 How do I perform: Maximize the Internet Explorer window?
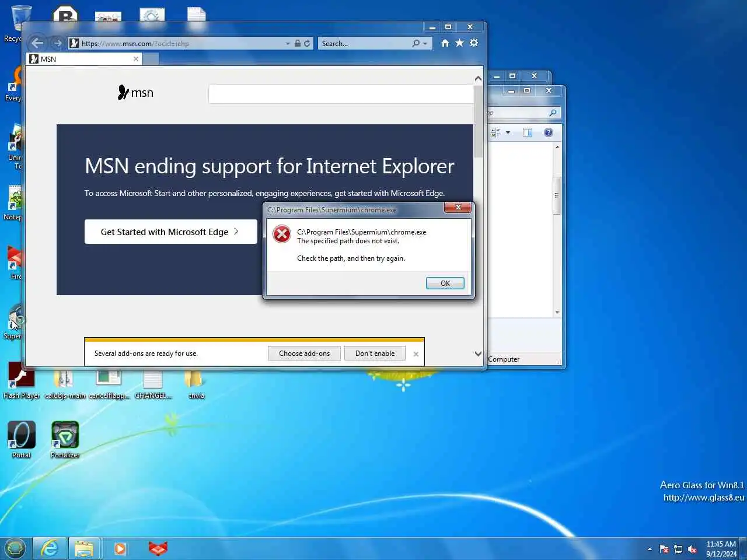coord(448,27)
